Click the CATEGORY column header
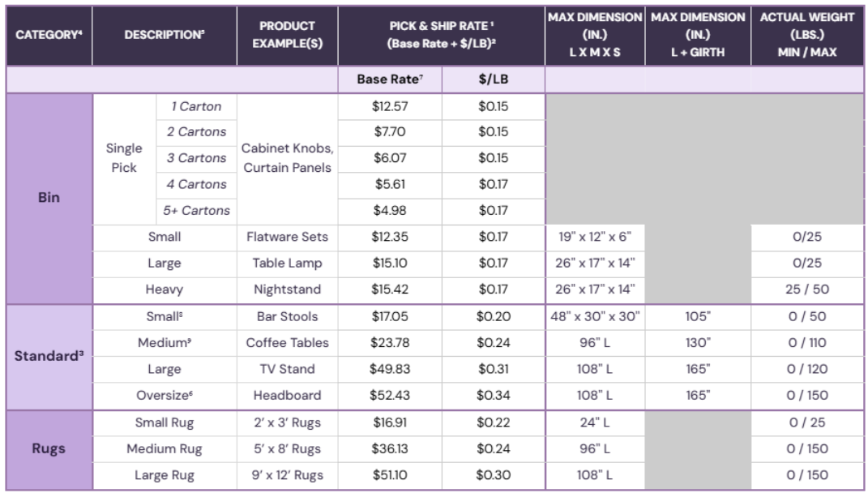The width and height of the screenshot is (868, 493). (48, 35)
